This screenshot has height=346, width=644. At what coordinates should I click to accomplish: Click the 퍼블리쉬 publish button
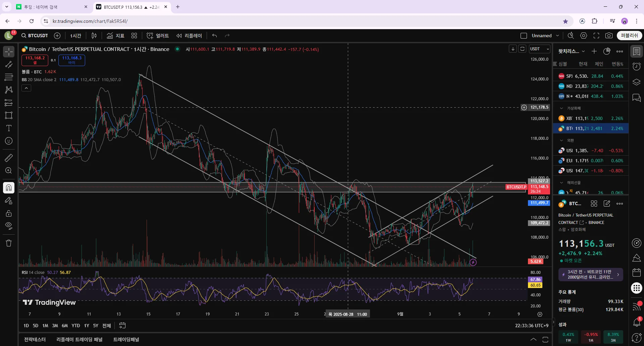(x=629, y=36)
